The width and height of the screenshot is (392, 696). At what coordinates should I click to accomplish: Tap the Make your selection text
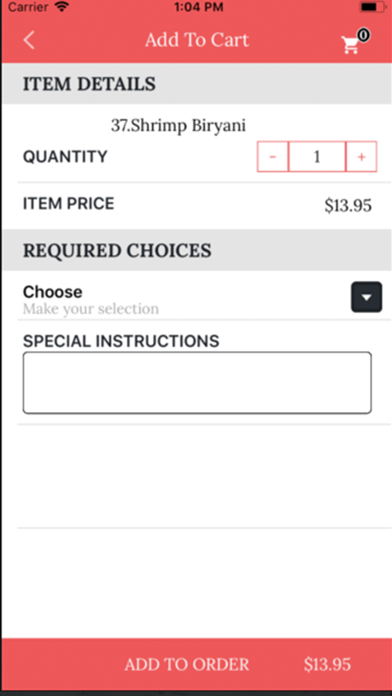(x=91, y=308)
